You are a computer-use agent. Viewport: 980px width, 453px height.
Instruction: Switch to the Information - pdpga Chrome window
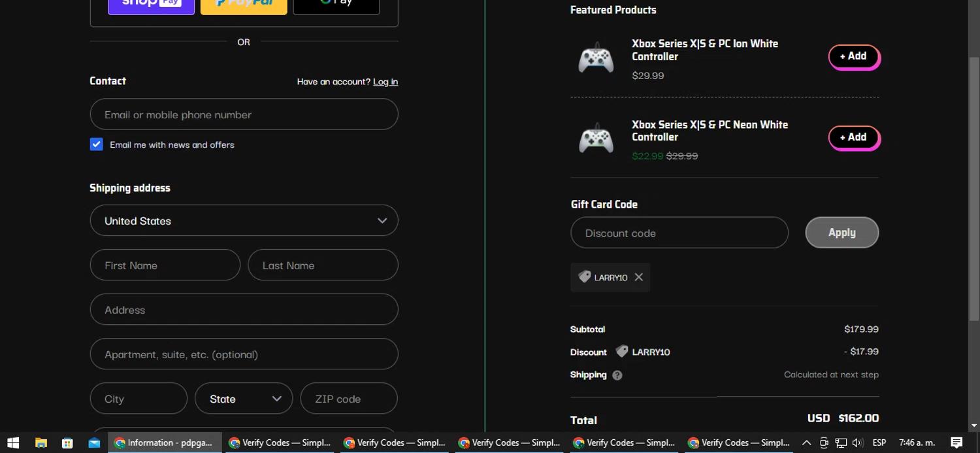click(165, 443)
